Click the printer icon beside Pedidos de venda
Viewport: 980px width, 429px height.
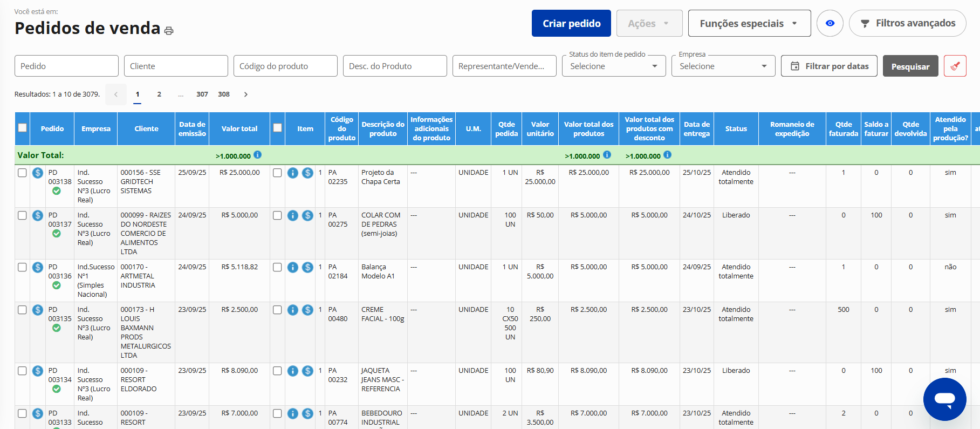click(x=169, y=31)
